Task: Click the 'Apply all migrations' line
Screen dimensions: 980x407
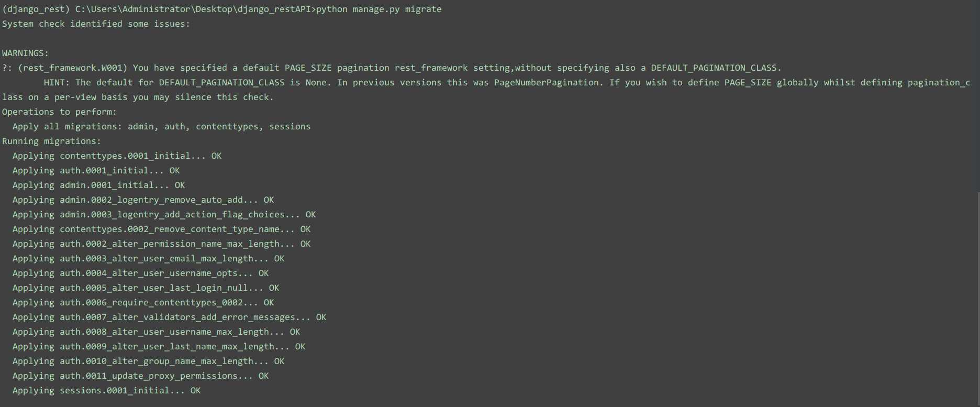Action: [161, 127]
